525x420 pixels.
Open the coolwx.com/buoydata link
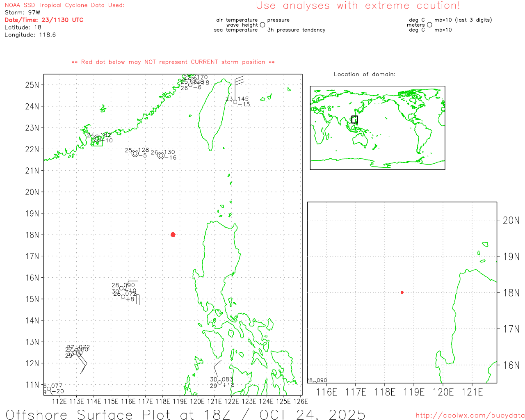point(470,415)
